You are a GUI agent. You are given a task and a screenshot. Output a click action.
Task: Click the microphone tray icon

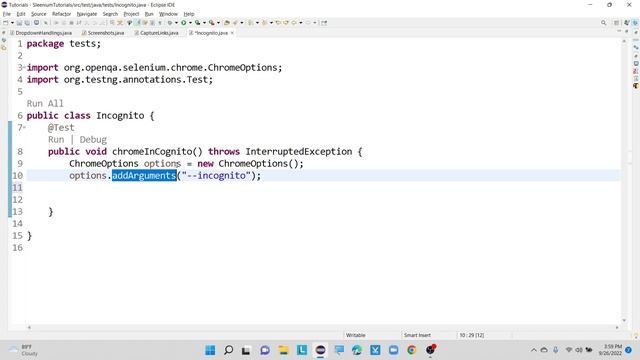(x=556, y=350)
